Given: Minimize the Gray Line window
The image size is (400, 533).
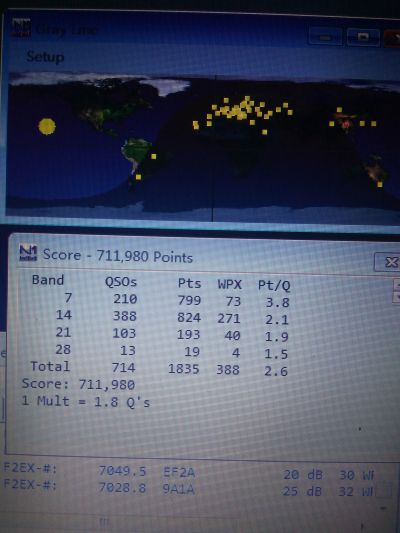Looking at the screenshot, I should pyautogui.click(x=325, y=37).
